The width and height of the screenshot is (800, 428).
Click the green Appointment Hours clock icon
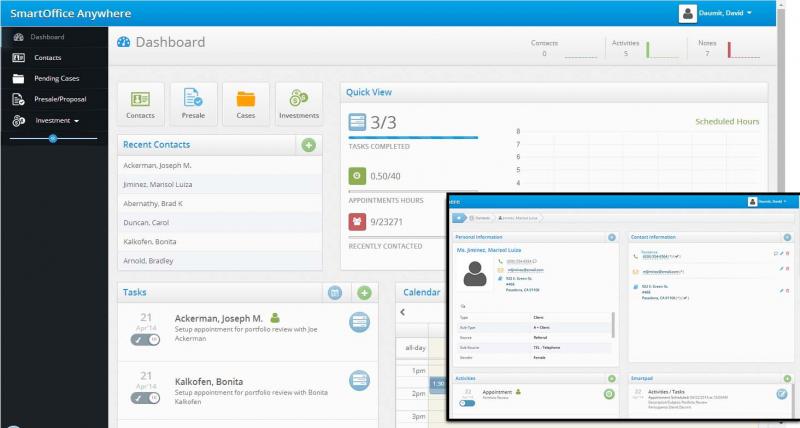pos(357,176)
